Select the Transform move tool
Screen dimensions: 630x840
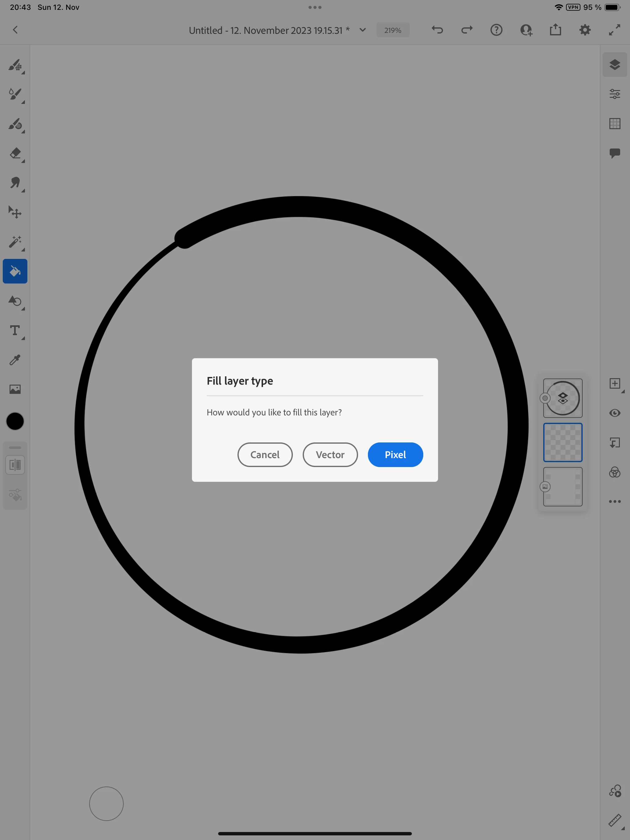[x=15, y=212]
